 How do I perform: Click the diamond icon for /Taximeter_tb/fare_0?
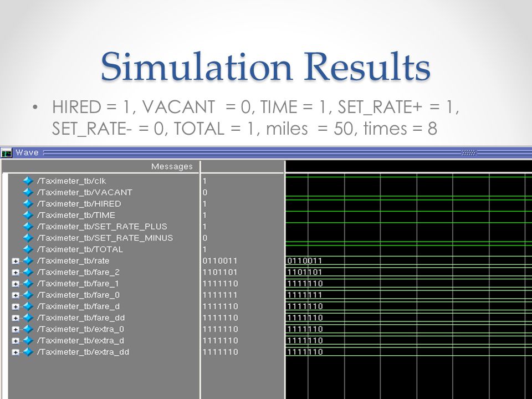coord(28,295)
